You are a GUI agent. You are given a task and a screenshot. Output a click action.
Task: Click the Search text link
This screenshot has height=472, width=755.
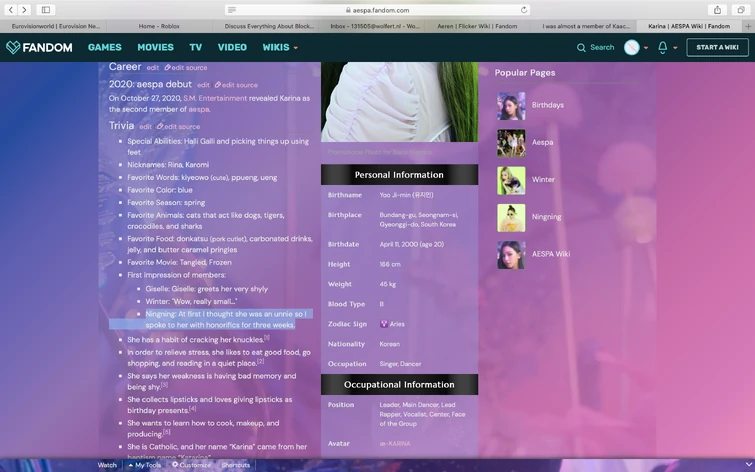click(602, 47)
